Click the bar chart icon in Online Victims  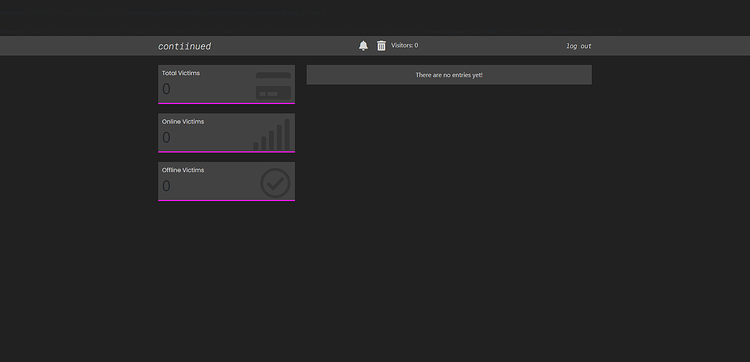pyautogui.click(x=272, y=135)
